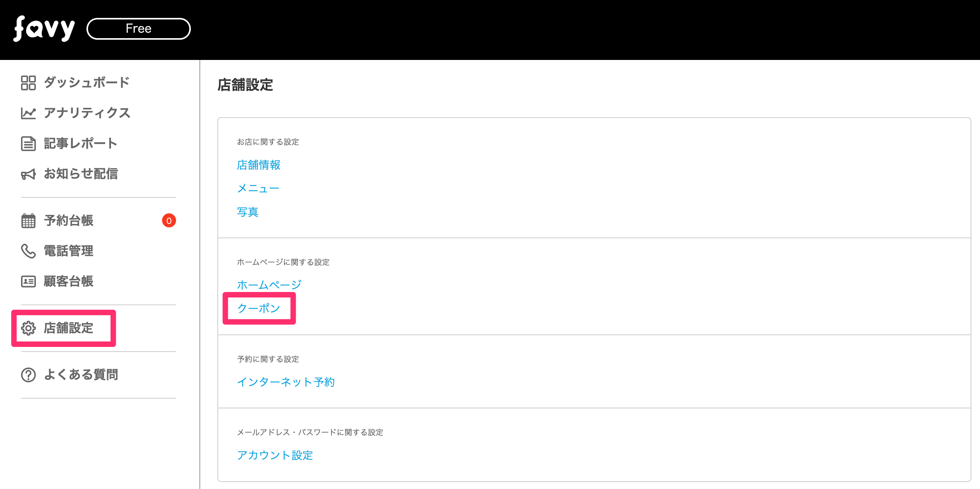The height and width of the screenshot is (489, 980).
Task: Open the アカウント設定 link
Action: (x=275, y=455)
